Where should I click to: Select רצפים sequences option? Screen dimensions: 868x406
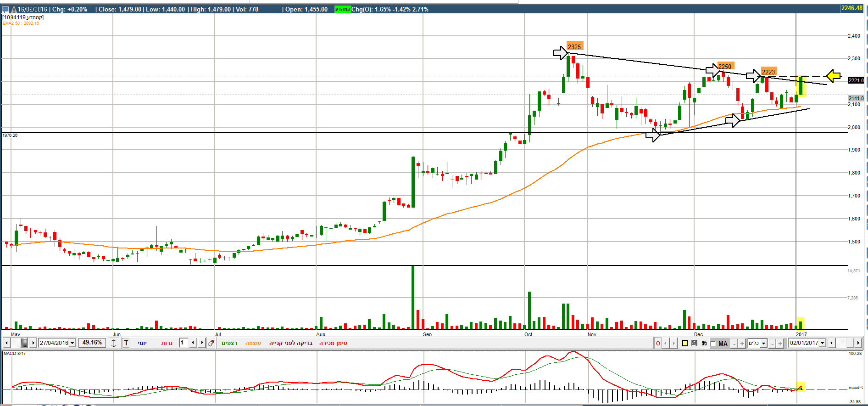229,343
